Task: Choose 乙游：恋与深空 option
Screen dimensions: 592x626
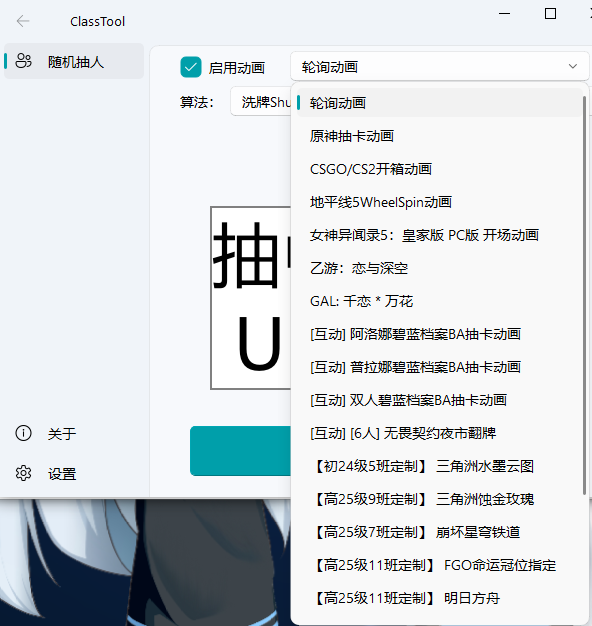Action: [439, 268]
